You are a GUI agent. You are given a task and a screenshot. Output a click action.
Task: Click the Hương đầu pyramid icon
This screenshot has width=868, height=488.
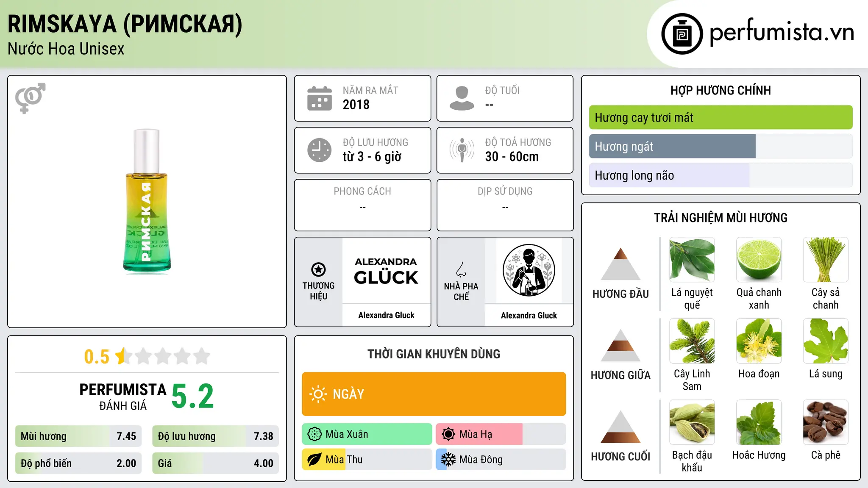click(x=620, y=264)
